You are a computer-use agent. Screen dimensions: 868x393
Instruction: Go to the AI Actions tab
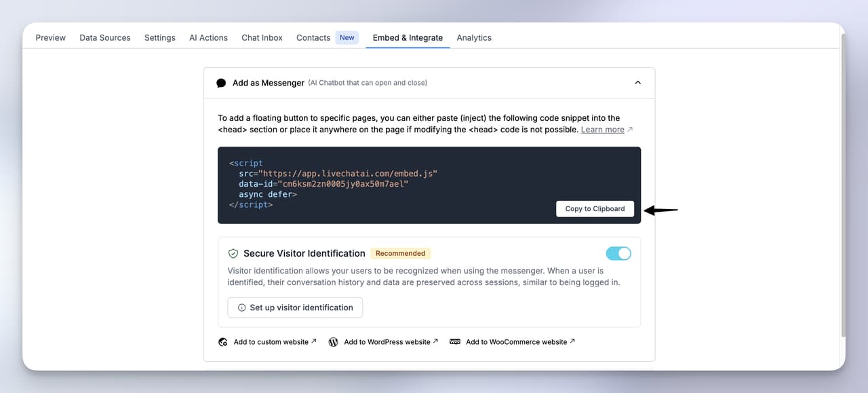click(x=208, y=37)
